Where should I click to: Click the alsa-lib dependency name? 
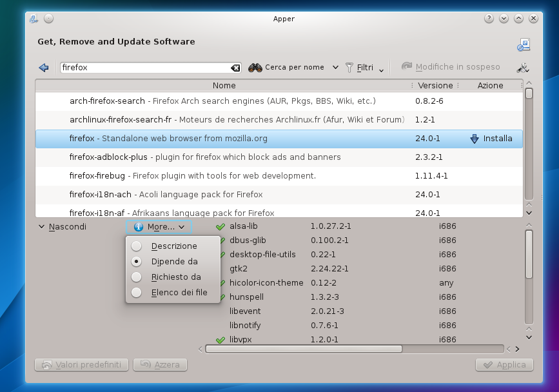point(244,226)
